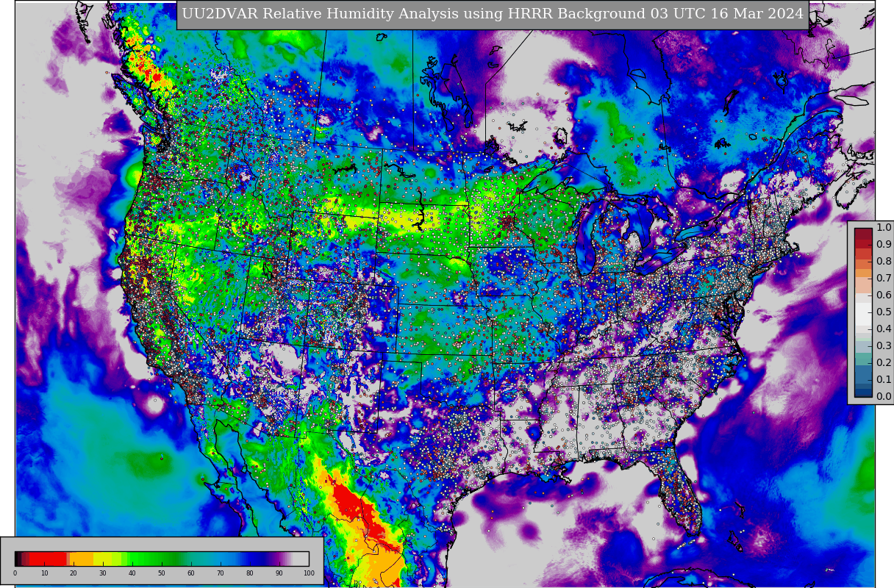Select the 0.0 label on the right legend

coord(883,397)
